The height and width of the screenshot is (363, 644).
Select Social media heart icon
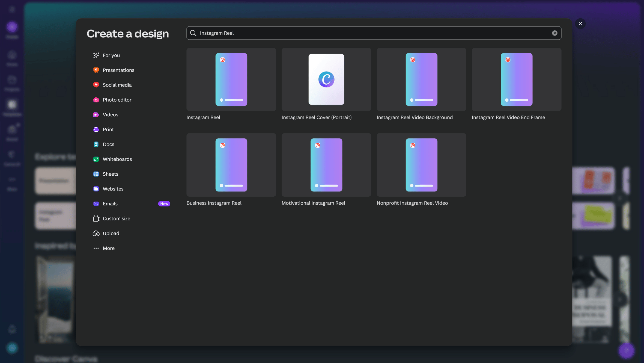(96, 85)
